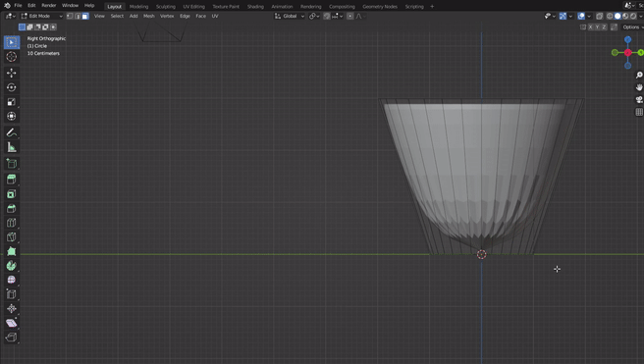Screen dimensions: 644x364
Task: Select the Rotate tool
Action: (x=12, y=87)
